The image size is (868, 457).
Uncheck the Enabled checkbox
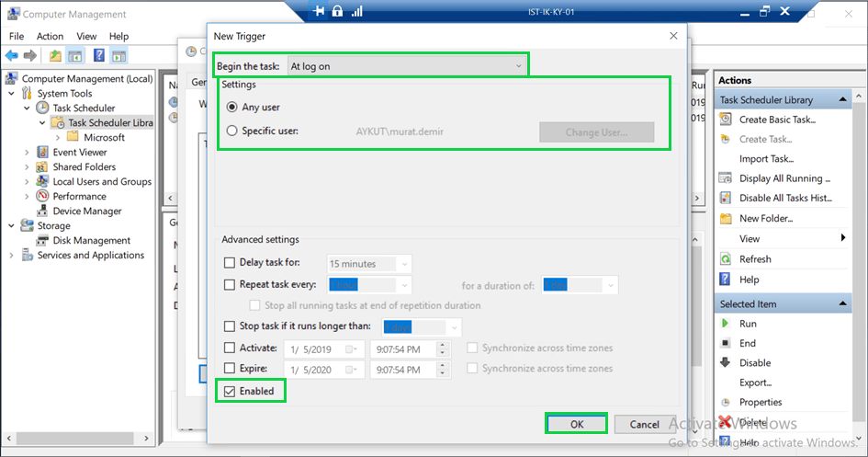click(x=230, y=392)
